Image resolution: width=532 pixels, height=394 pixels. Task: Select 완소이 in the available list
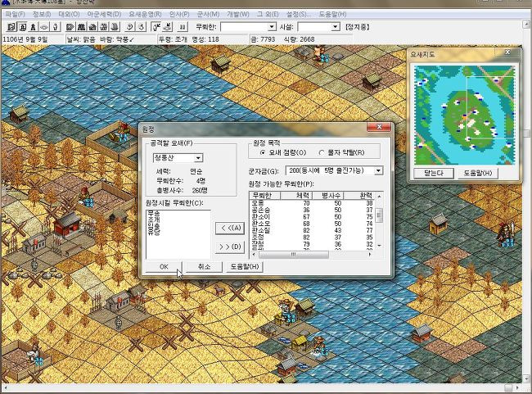(x=260, y=217)
